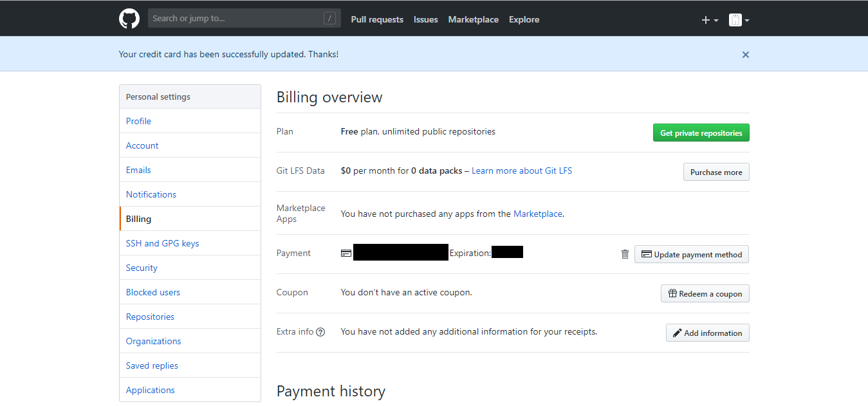Open Explore from the navigation bar
The width and height of the screenshot is (868, 406).
(523, 19)
